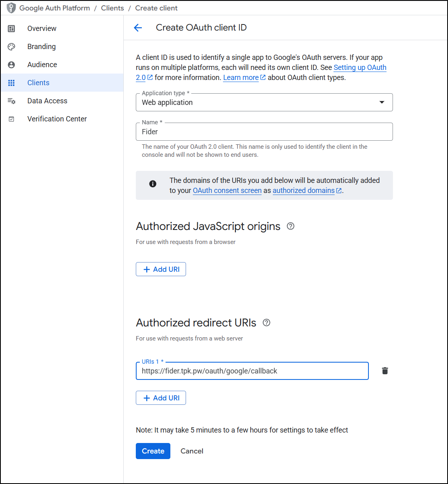Image resolution: width=448 pixels, height=484 pixels.
Task: Click the Overview dashboard icon in sidebar
Action: point(11,29)
